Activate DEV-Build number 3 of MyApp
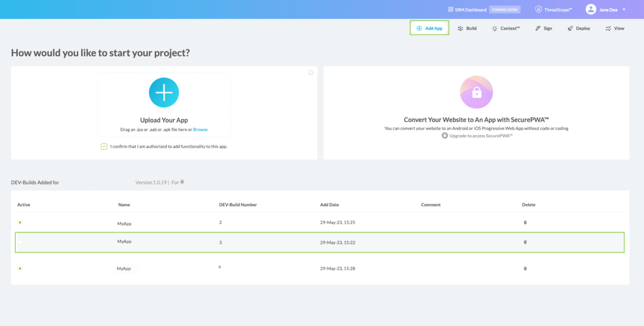This screenshot has width=644, height=326. (21, 242)
